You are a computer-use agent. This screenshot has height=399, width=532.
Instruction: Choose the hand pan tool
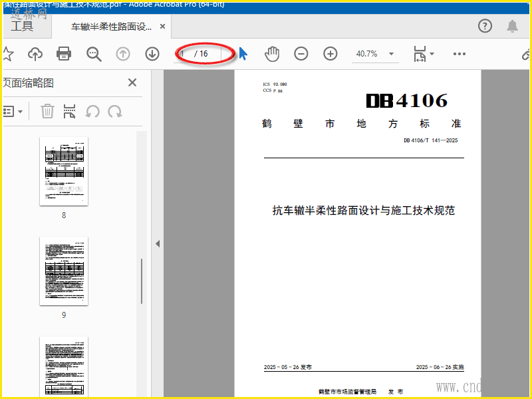[x=272, y=54]
